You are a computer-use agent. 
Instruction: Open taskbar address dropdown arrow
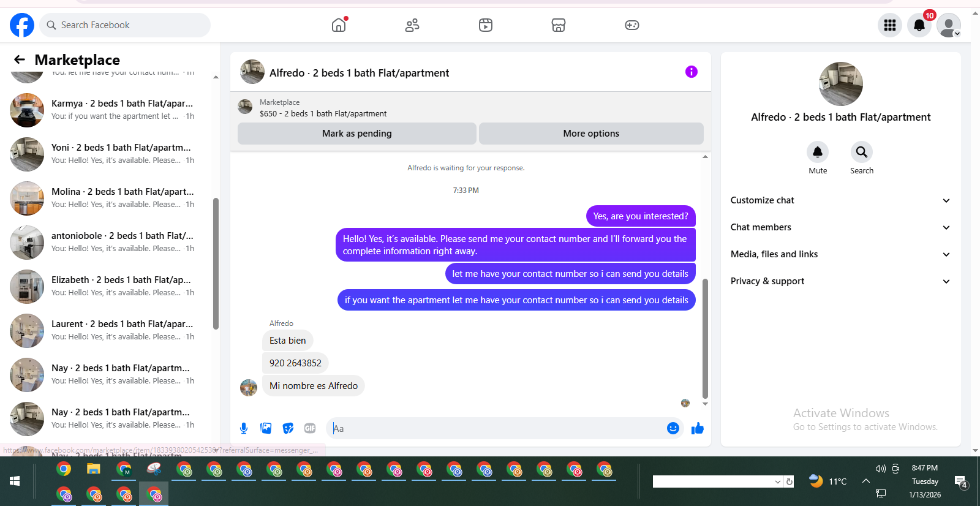[778, 481]
